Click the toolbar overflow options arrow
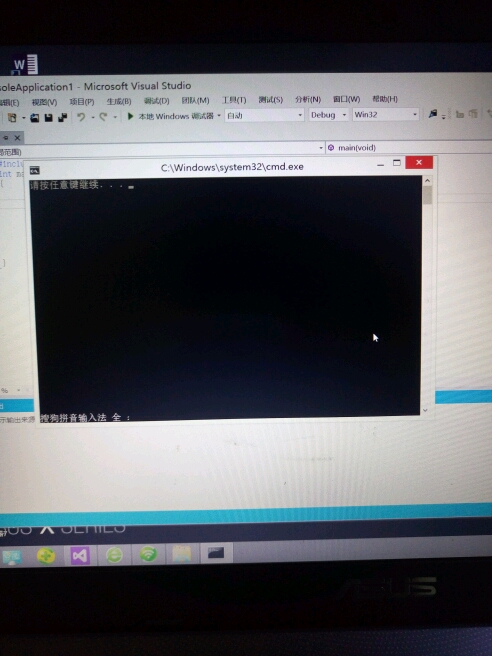 click(443, 117)
